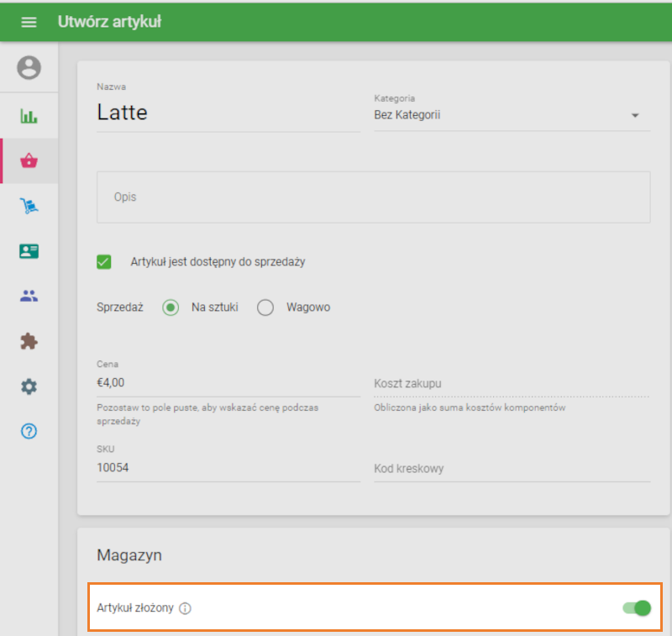Viewport: 672px width, 636px height.
Task: Open the help question mark icon
Action: point(29,432)
